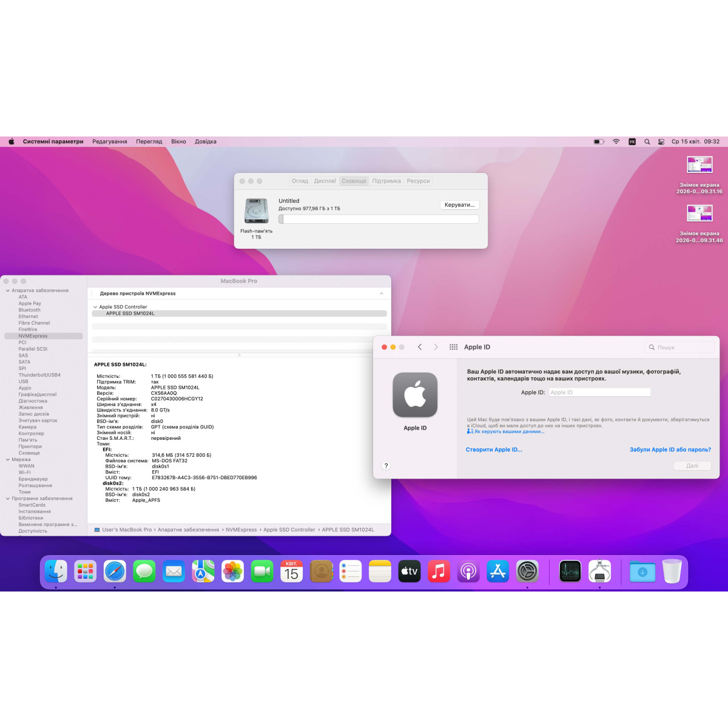
Task: Collapse the Apple SSD Controller tree node
Action: click(x=95, y=307)
